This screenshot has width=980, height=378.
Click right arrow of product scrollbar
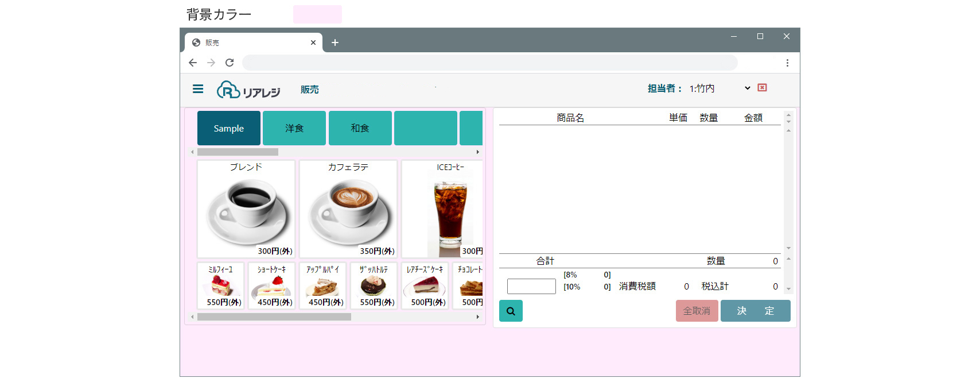point(477,317)
